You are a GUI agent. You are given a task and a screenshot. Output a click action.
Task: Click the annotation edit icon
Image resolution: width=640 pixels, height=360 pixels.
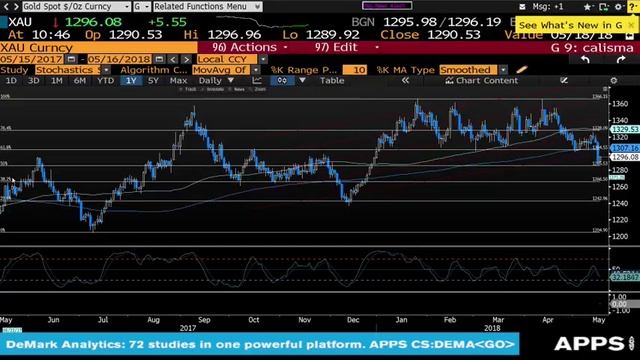click(x=564, y=80)
